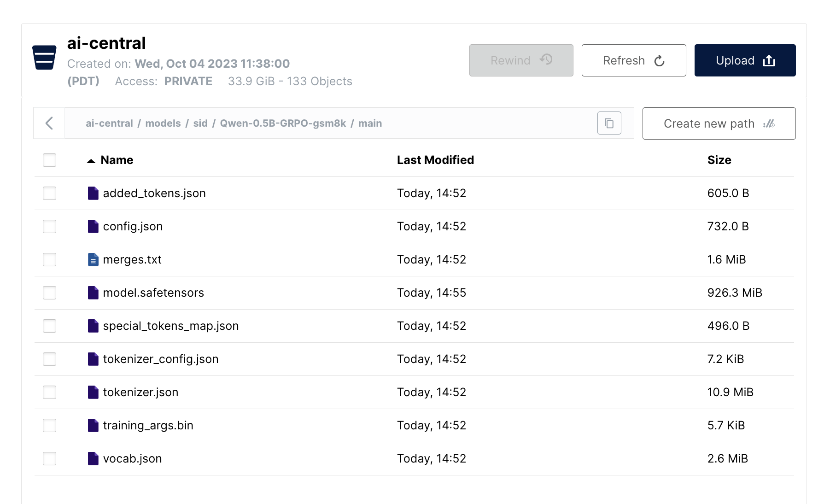Sort files by Size column
The image size is (830, 504).
coord(719,160)
